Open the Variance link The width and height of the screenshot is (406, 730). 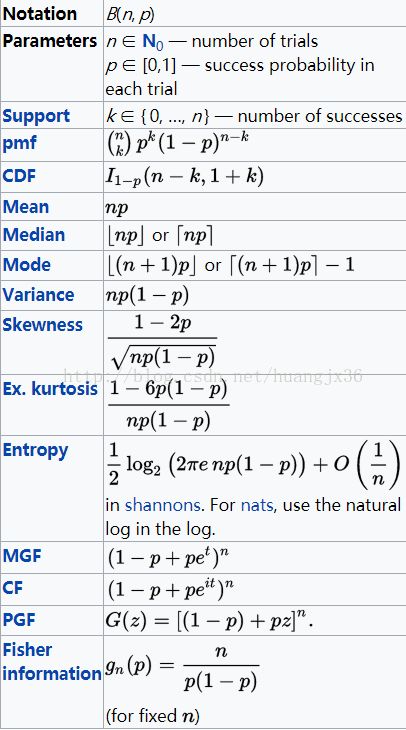(x=38, y=295)
